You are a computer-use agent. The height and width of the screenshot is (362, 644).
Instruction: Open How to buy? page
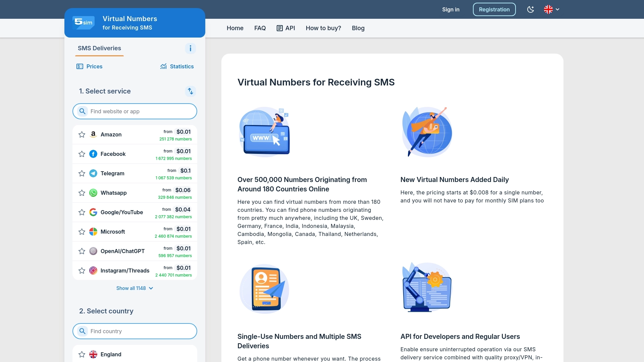[323, 28]
